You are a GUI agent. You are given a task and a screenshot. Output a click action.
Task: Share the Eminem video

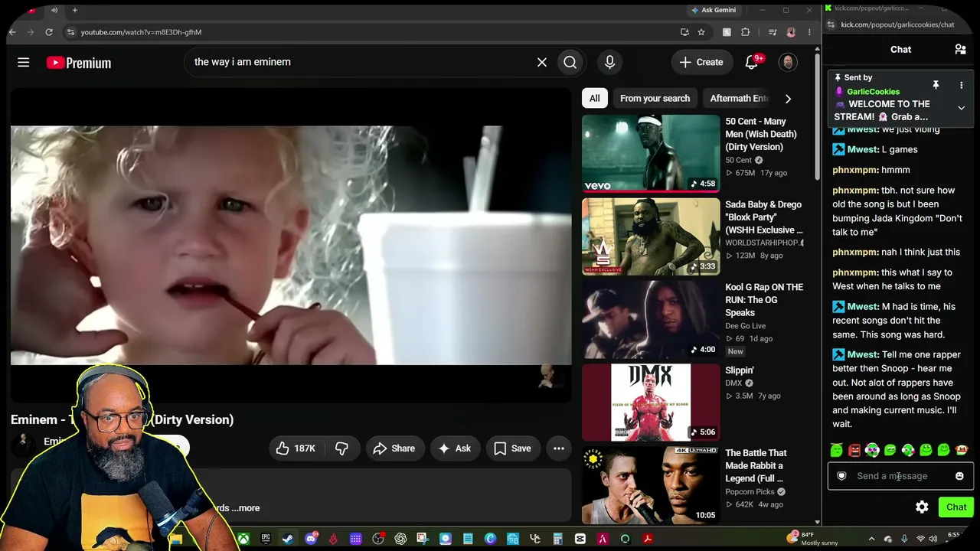click(394, 448)
